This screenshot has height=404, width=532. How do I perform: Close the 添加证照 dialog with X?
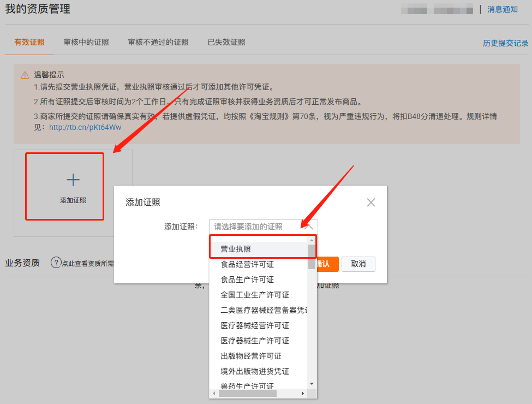pos(371,203)
